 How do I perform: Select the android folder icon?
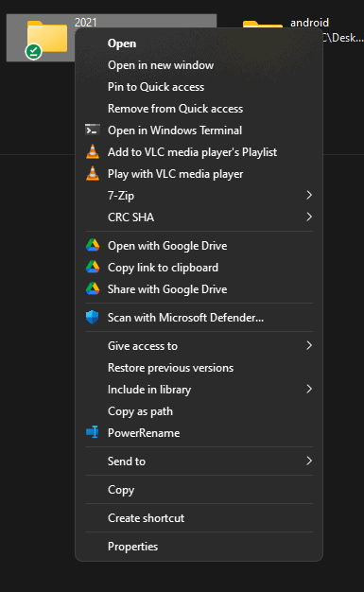pyautogui.click(x=263, y=25)
